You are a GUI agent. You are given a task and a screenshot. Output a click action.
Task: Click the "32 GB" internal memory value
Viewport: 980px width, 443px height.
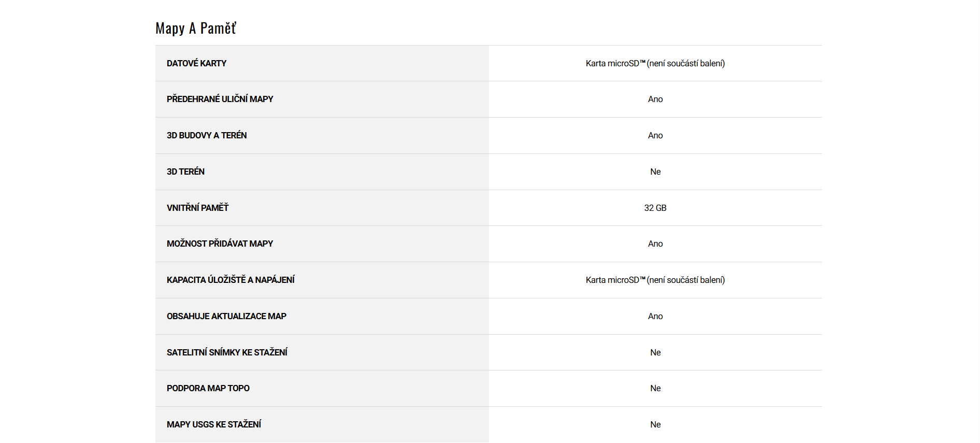click(x=655, y=208)
